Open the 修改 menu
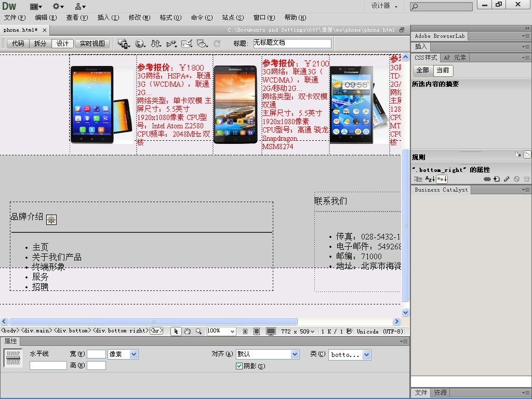Viewport: 532px width, 399px height. (x=139, y=18)
